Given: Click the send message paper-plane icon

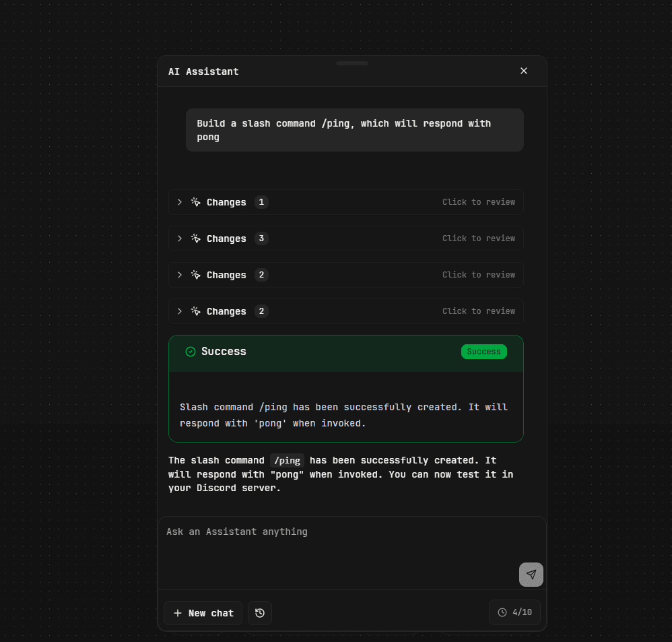Looking at the screenshot, I should (x=531, y=574).
